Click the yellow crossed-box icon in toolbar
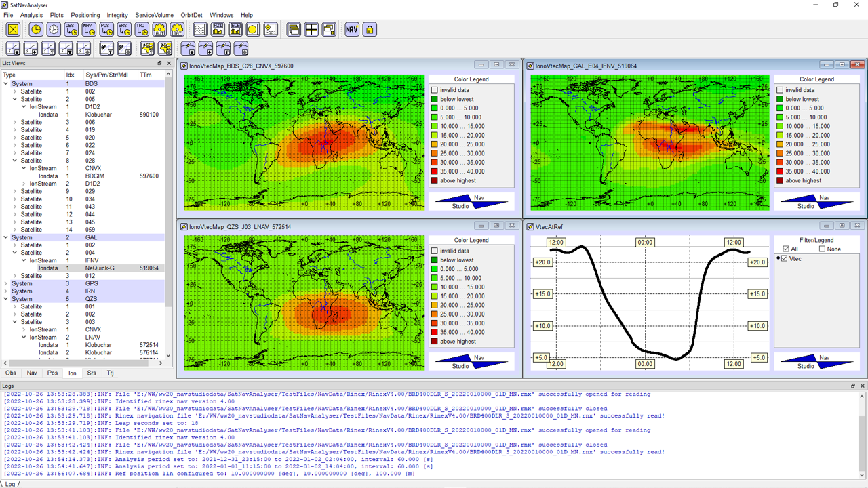 (13, 30)
